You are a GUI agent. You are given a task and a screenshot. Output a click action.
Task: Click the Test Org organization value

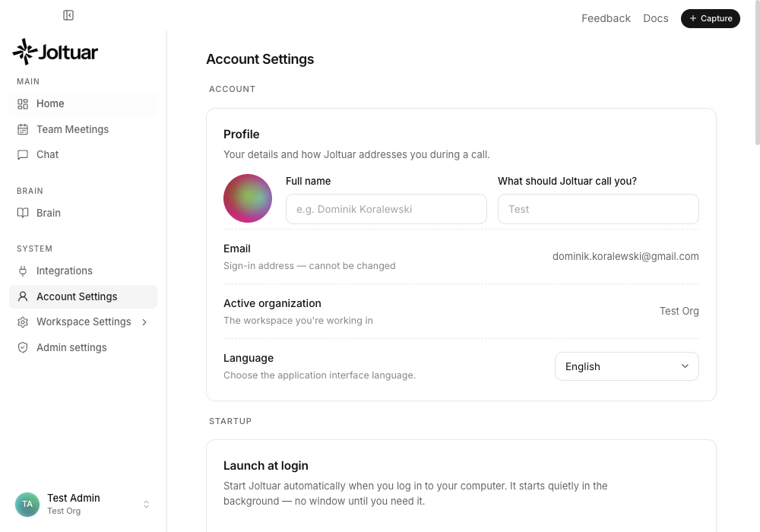(679, 311)
